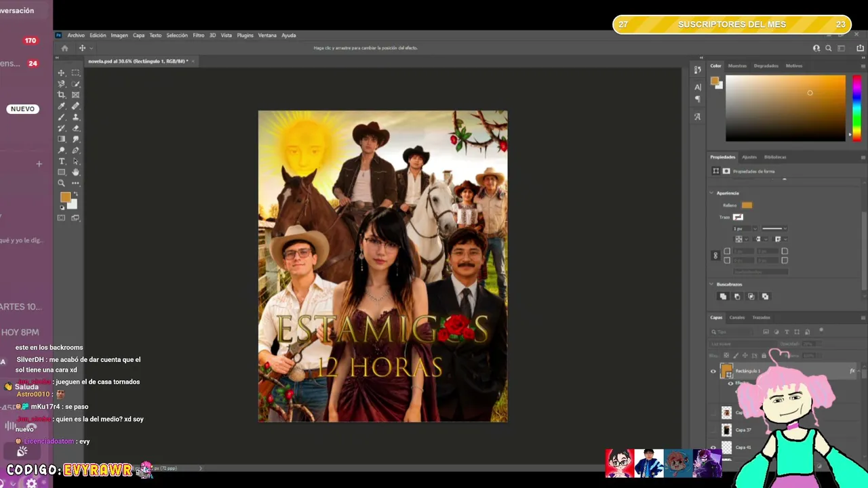This screenshot has height=488, width=868.
Task: Select the Path Selection tool
Action: tap(75, 161)
